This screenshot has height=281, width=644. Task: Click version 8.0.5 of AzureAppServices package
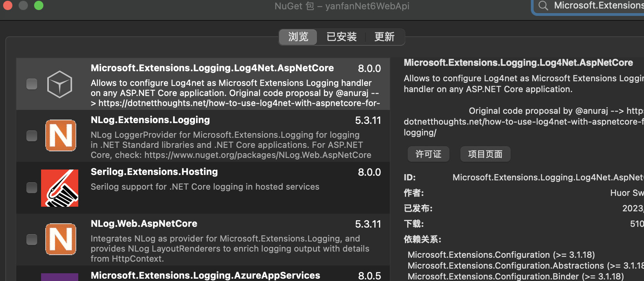(370, 276)
